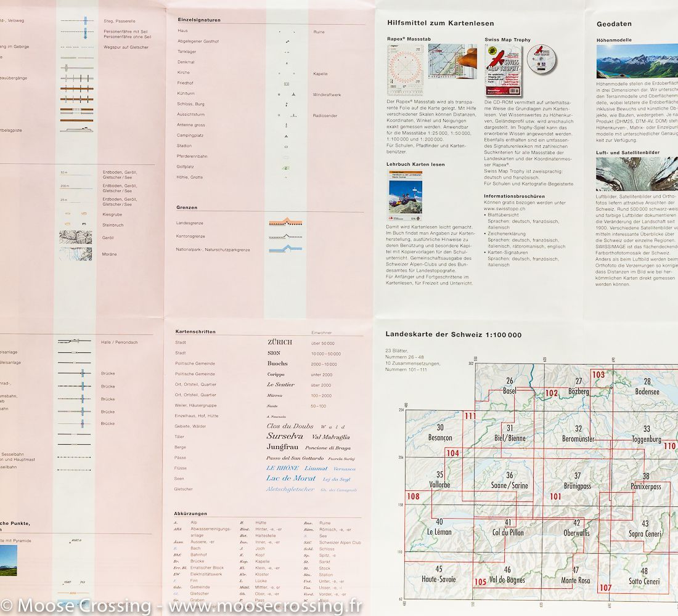The width and height of the screenshot is (678, 616).
Task: Select map sheet 36 Saane/Sarine
Action: coord(509,480)
